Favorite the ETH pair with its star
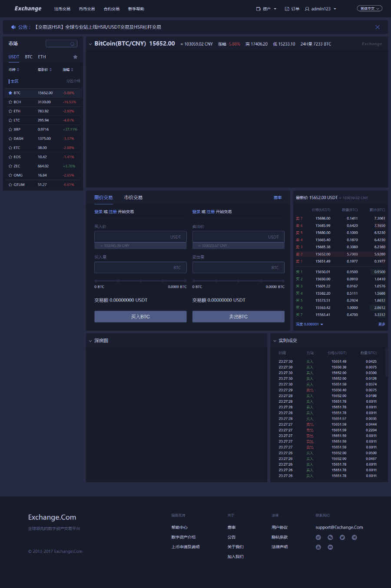 pyautogui.click(x=10, y=111)
